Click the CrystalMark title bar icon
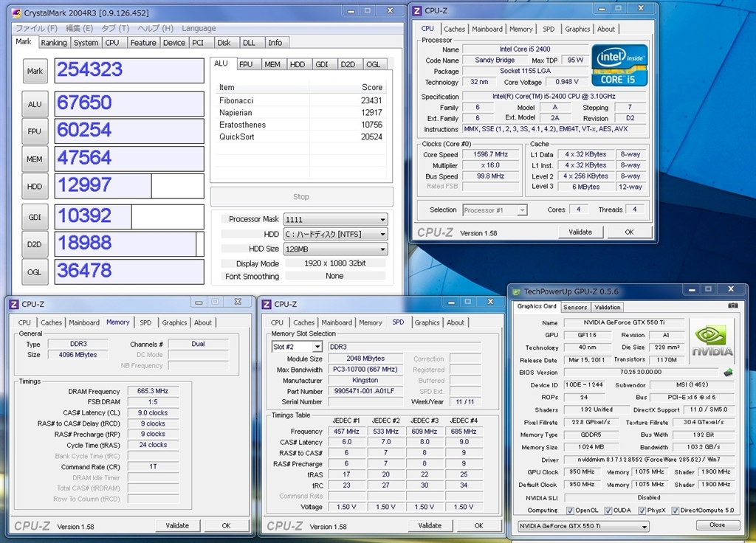 click(x=16, y=13)
